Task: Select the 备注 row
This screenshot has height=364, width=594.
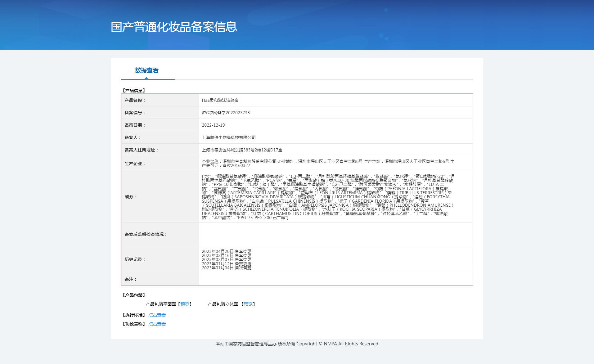Action: click(x=328, y=279)
